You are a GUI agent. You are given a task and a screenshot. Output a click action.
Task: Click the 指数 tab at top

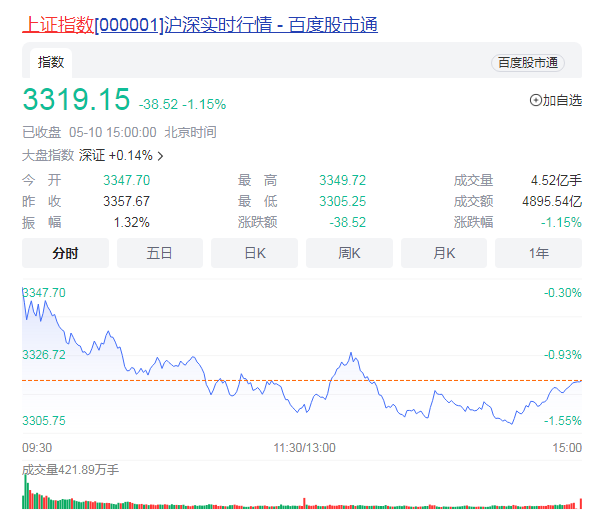tap(51, 62)
